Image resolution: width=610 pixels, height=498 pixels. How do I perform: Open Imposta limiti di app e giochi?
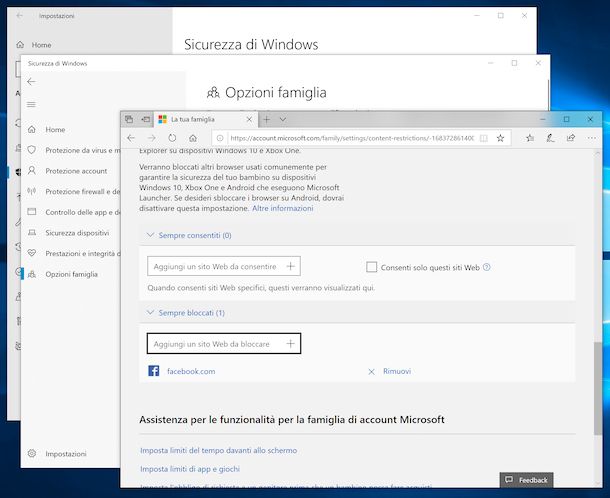[190, 469]
